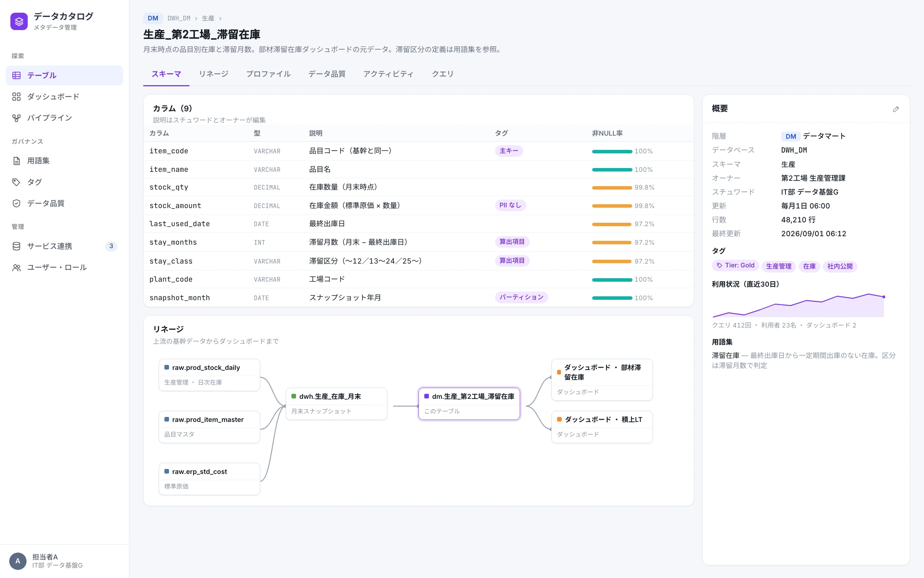The image size is (924, 578).
Task: Select the クエリ tab
Action: 443,74
